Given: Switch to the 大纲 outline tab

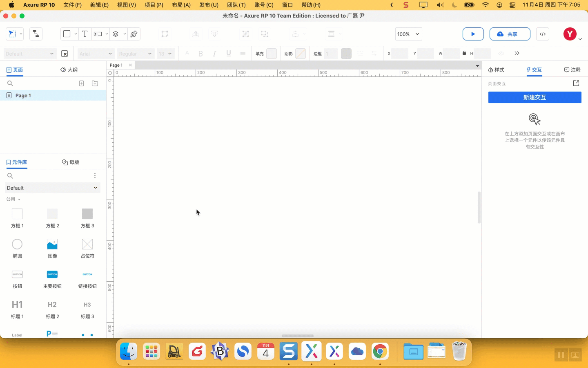Looking at the screenshot, I should [69, 70].
